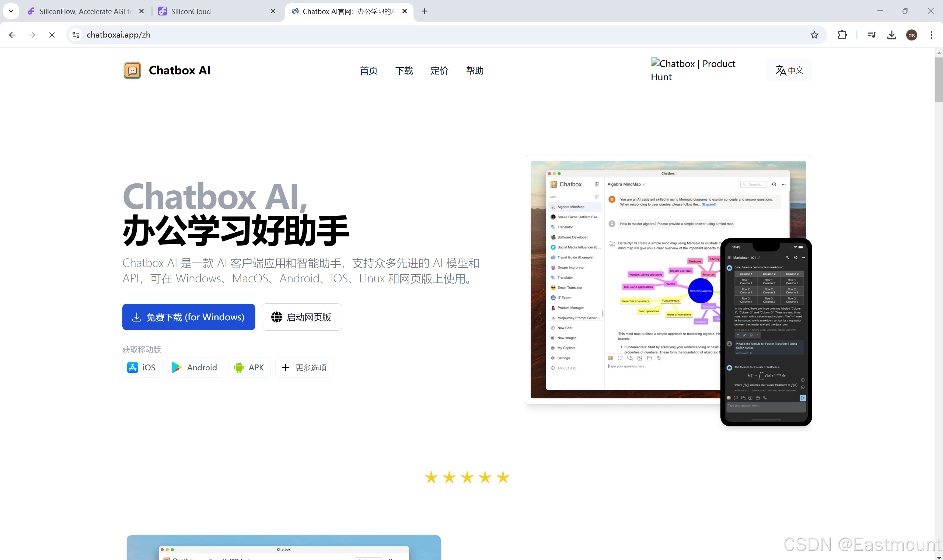Click the site information icon in address bar
Image resolution: width=943 pixels, height=560 pixels.
click(76, 35)
